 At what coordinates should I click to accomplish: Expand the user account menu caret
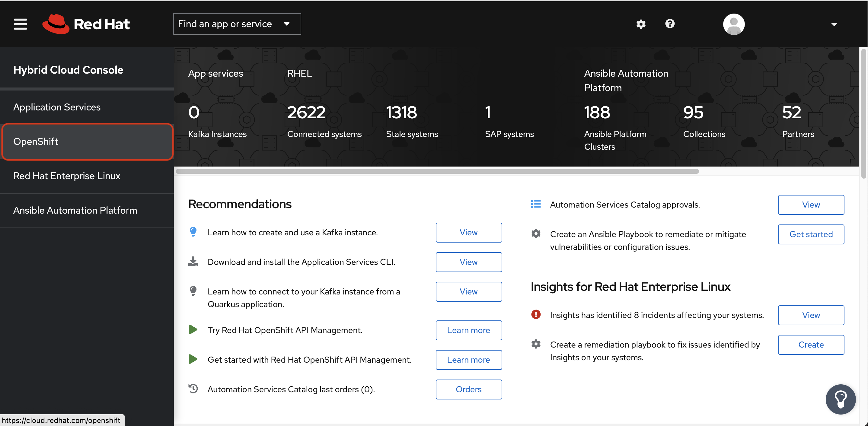[x=834, y=24]
